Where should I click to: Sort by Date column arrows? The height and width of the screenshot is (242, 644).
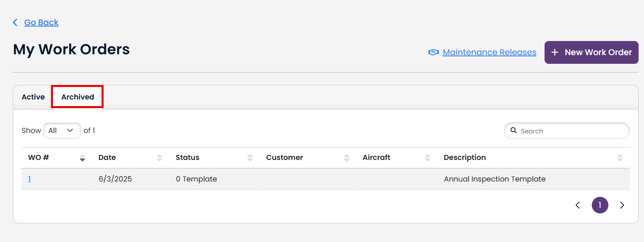click(x=160, y=157)
